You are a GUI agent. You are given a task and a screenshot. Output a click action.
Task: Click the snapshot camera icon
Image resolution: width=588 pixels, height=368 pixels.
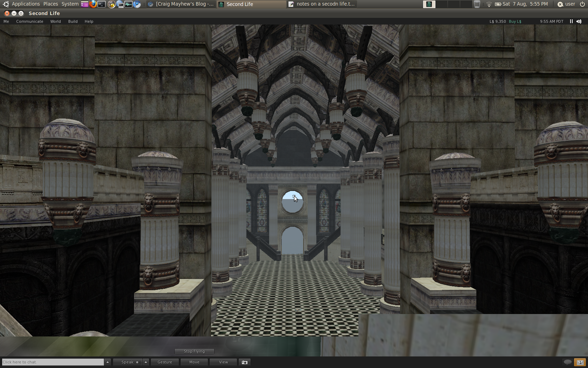244,362
